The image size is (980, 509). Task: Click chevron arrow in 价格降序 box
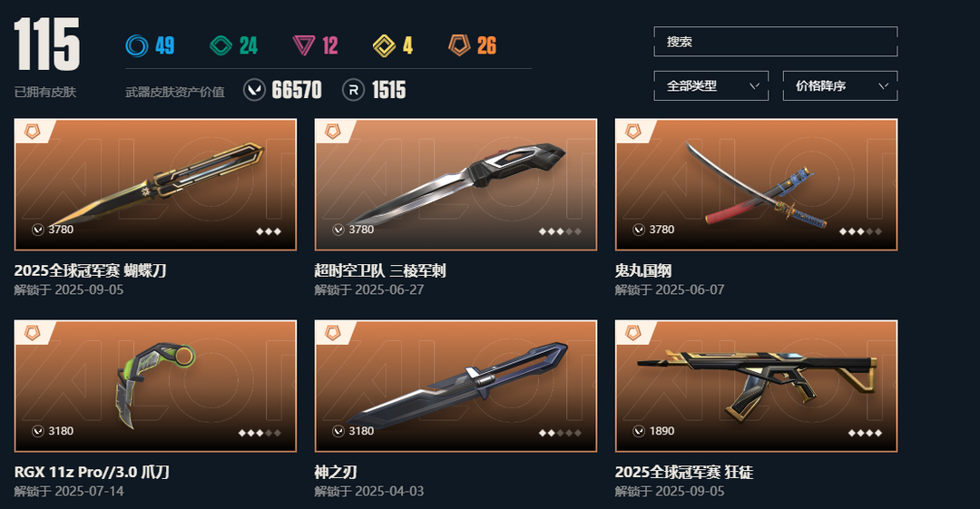point(883,85)
